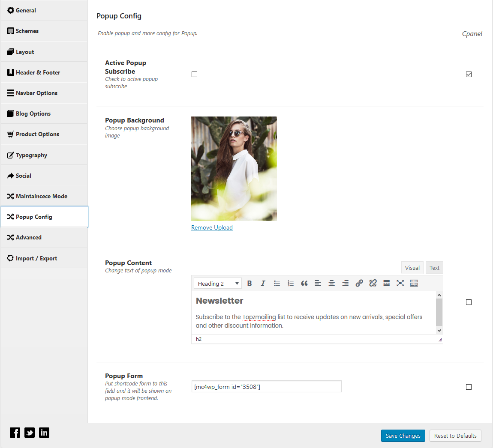The image size is (493, 448).
Task: Toggle the checked Cpanel checkbox for Active Popup
Action: coord(469,75)
